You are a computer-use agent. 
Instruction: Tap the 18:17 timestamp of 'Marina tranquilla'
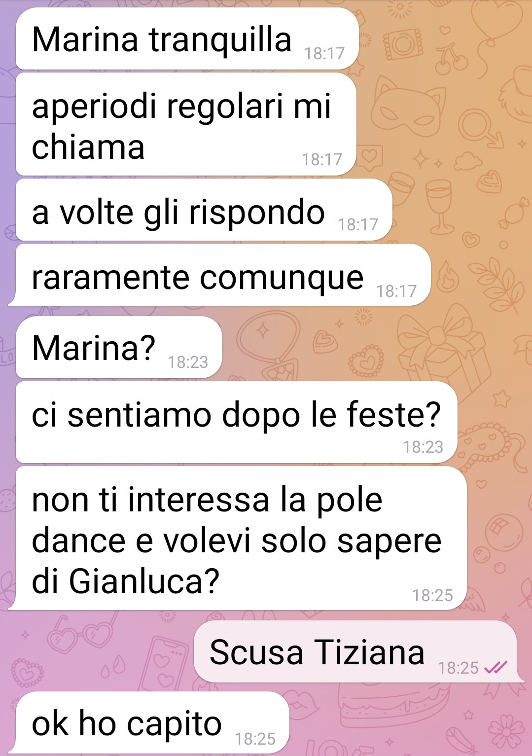(x=324, y=53)
